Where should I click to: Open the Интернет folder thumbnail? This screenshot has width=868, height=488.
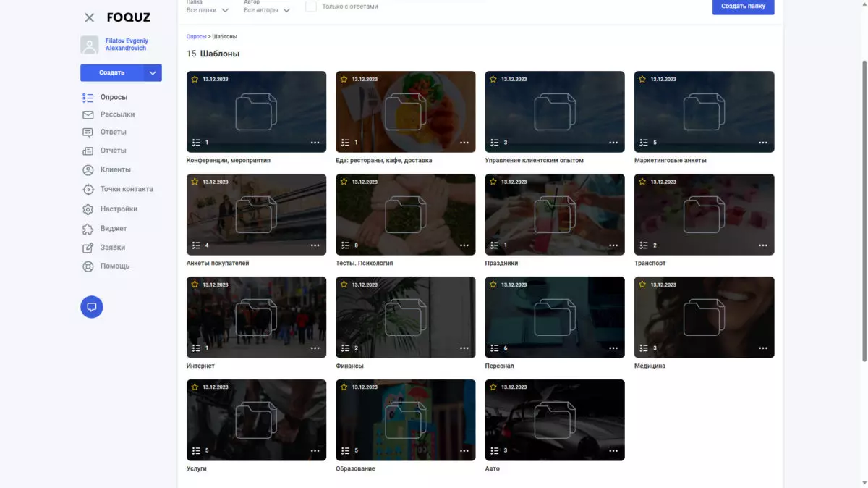pyautogui.click(x=256, y=317)
